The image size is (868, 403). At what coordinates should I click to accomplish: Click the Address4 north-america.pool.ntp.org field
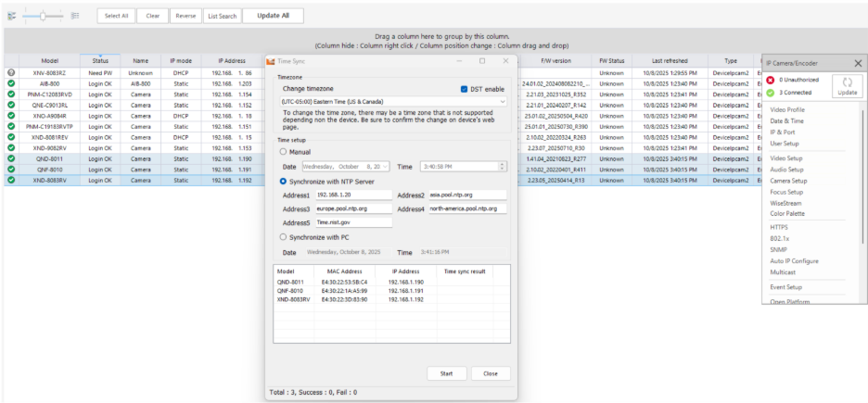(x=467, y=209)
